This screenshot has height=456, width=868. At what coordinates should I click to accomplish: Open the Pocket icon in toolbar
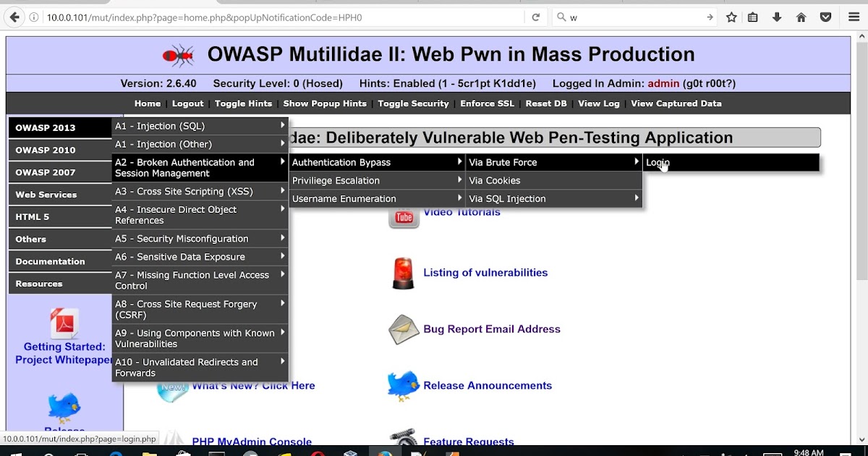click(x=825, y=17)
